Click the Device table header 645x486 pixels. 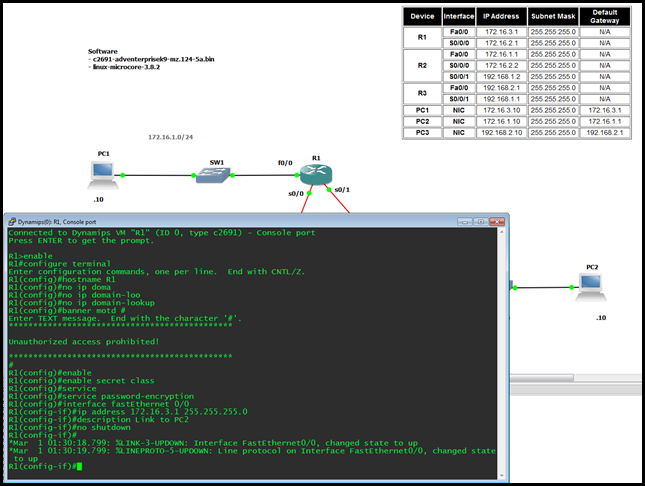[x=422, y=16]
